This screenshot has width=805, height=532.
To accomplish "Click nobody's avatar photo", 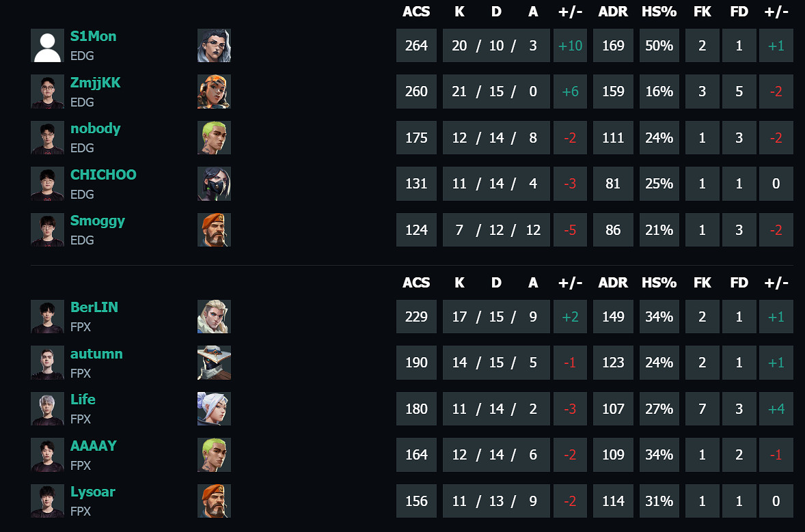I will click(47, 137).
